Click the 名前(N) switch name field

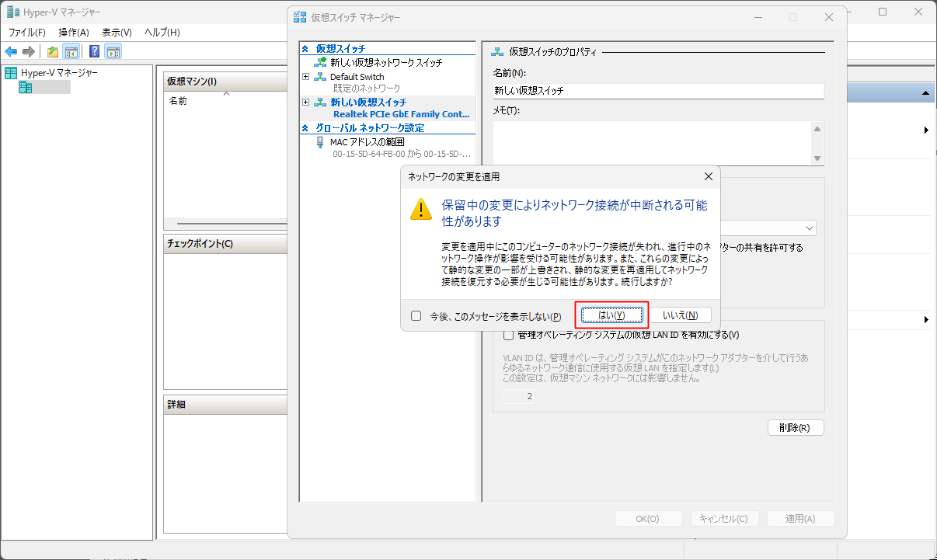657,91
